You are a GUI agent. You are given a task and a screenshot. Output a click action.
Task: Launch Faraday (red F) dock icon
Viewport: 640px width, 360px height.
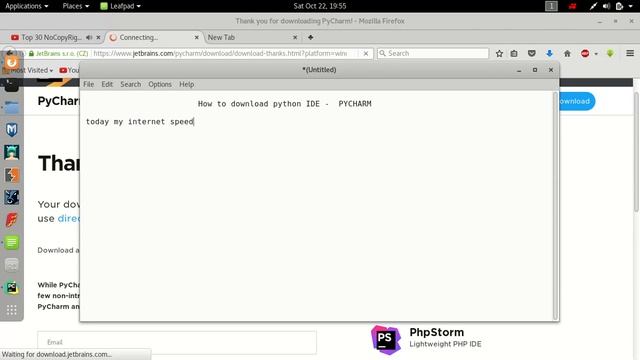(11, 220)
